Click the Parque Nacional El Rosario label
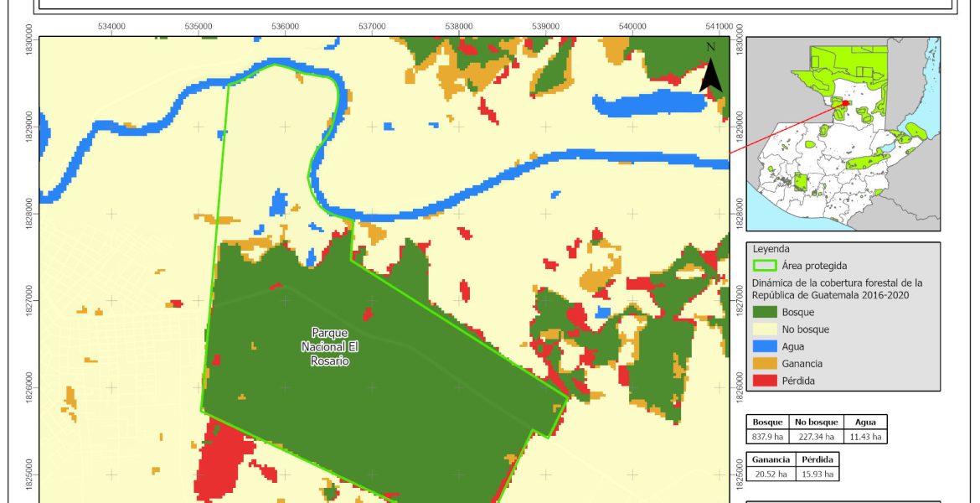The width and height of the screenshot is (980, 503). tap(324, 347)
